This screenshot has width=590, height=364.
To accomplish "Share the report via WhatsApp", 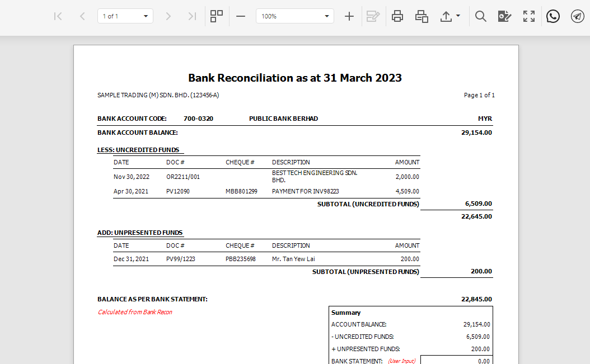I will pos(552,16).
